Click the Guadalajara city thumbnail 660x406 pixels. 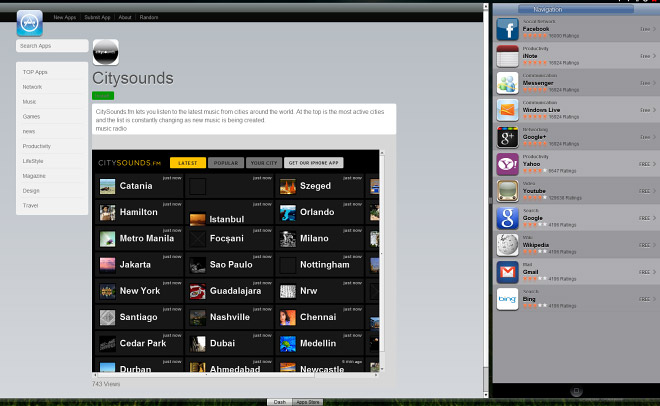pyautogui.click(x=197, y=291)
